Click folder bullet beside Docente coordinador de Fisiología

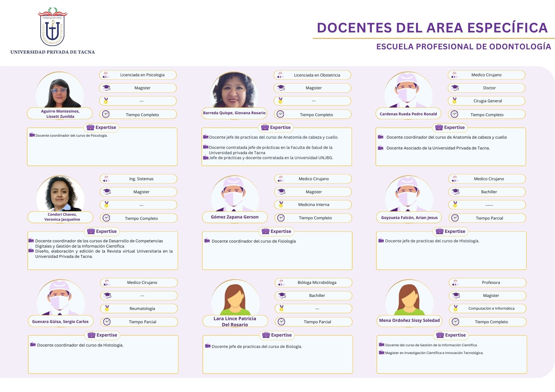coord(207,240)
